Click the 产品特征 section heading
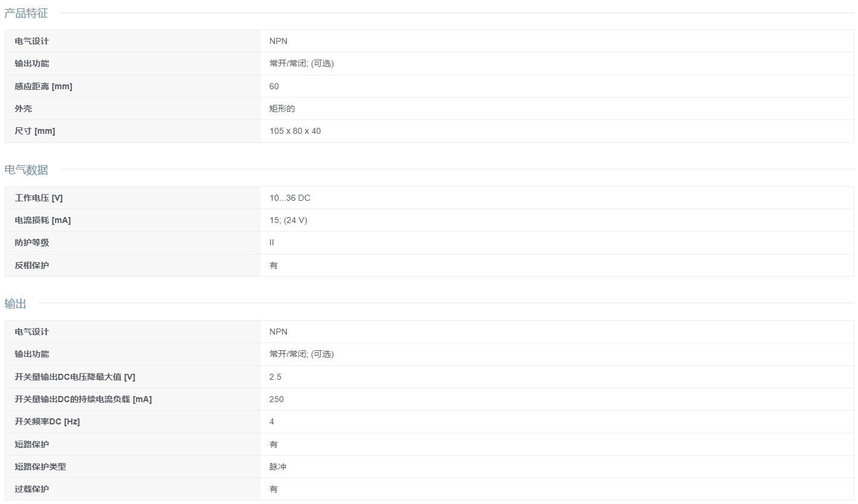858x504 pixels. pos(26,13)
